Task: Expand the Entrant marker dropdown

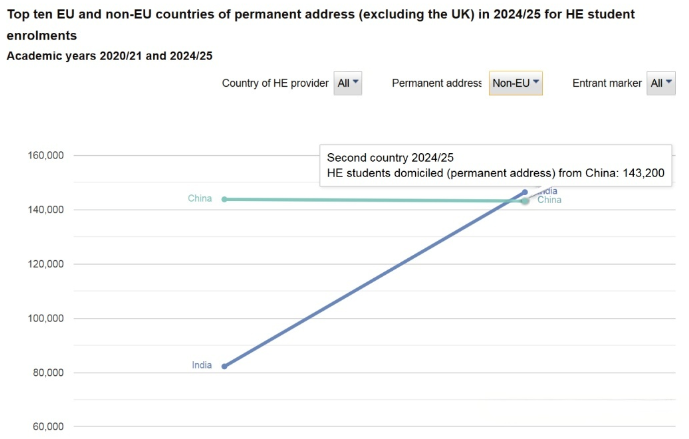Action: (x=661, y=84)
